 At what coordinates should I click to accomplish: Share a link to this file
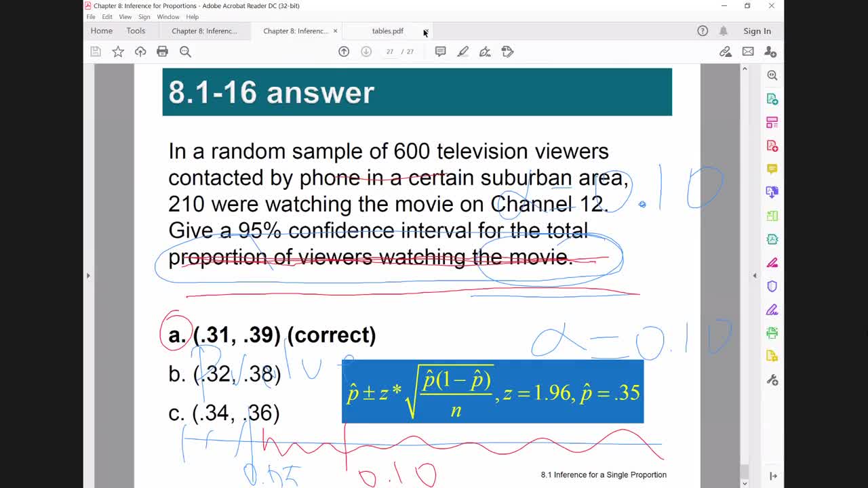pyautogui.click(x=726, y=52)
